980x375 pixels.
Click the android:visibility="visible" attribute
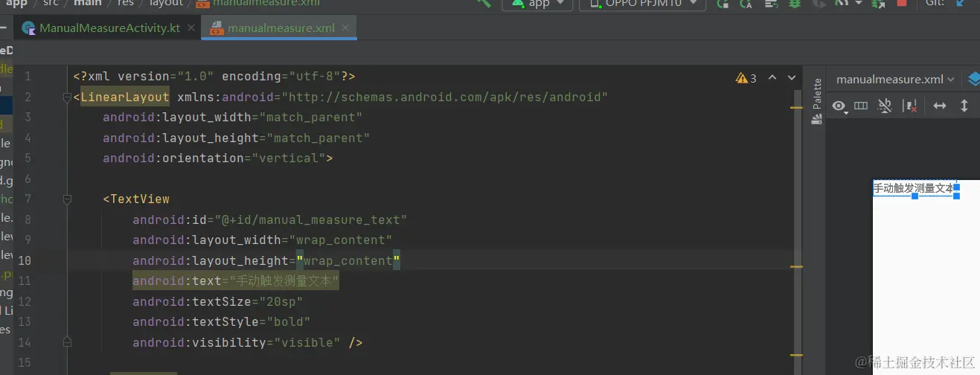click(236, 342)
